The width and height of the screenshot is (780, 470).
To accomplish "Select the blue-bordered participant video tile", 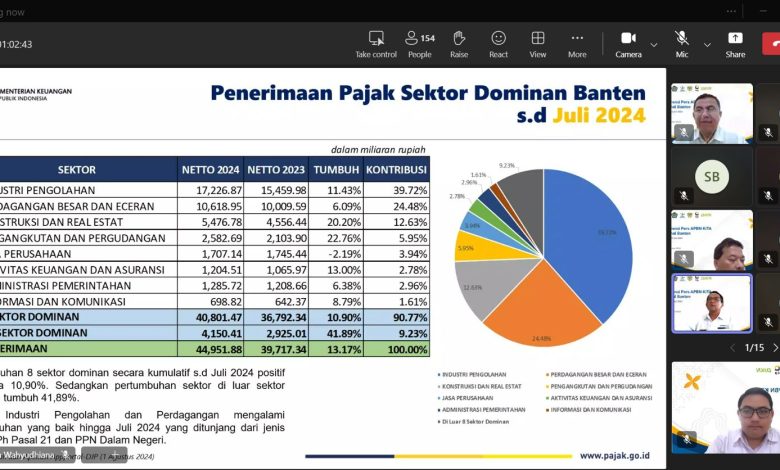I will point(711,303).
